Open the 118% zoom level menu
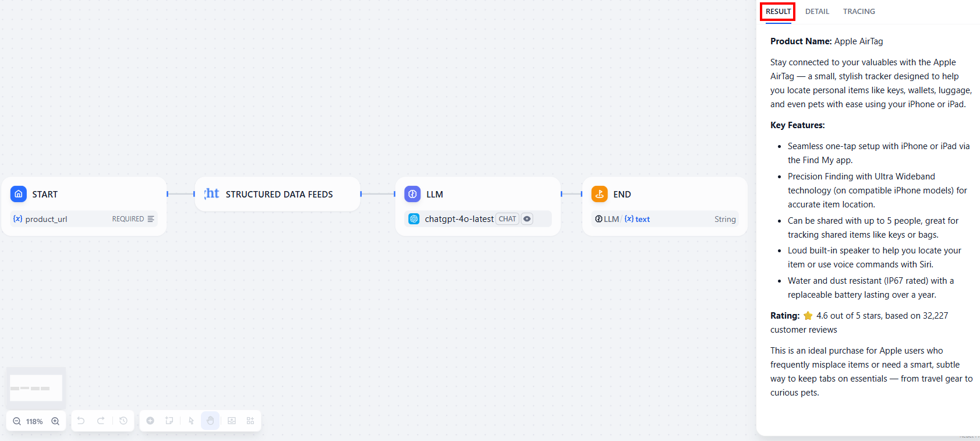 tap(34, 421)
